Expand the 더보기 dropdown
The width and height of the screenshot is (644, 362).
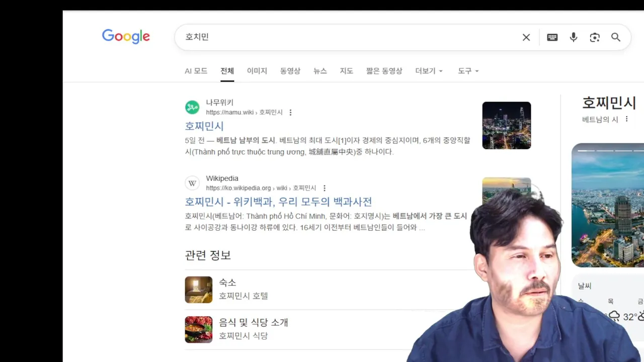tap(429, 71)
